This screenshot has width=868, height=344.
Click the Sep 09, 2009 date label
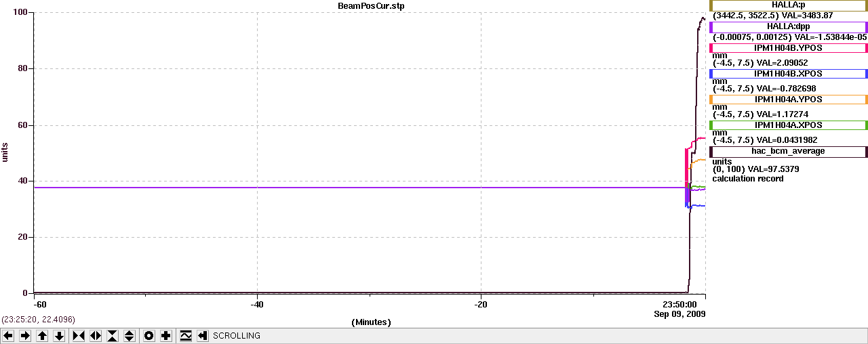(679, 314)
